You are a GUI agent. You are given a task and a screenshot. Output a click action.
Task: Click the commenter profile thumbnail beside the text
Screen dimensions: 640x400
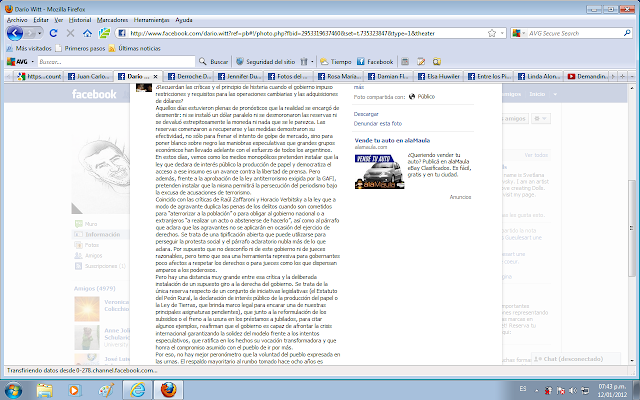click(x=144, y=87)
